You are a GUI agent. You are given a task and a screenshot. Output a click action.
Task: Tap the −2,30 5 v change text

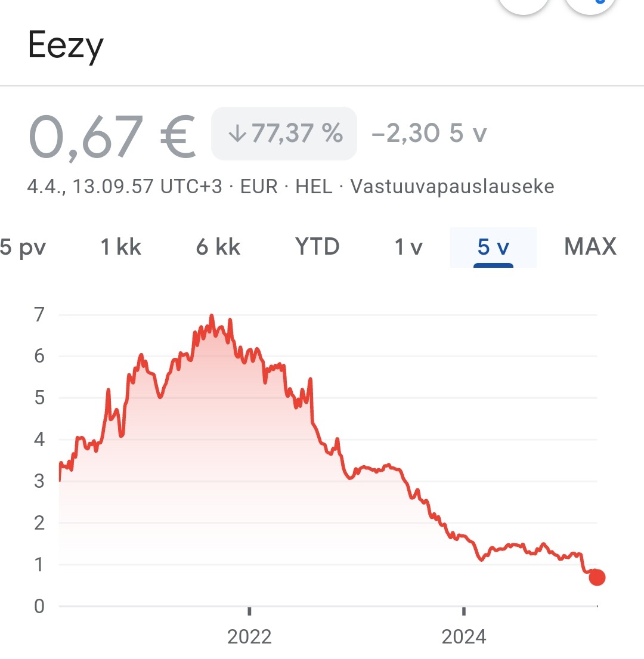click(429, 134)
